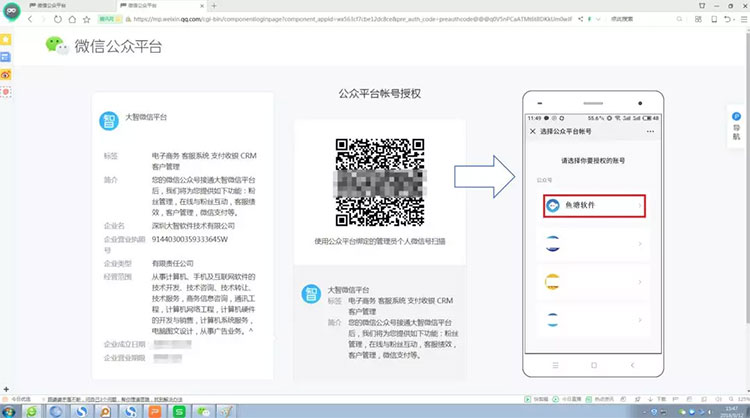Open the yellow star favorites sidebar icon
This screenshot has width=750, height=418.
click(x=6, y=40)
